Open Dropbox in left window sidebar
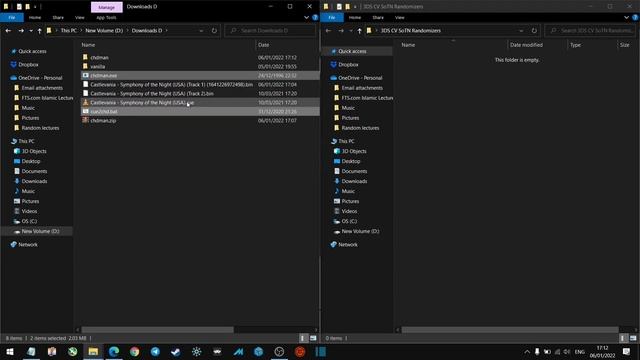The width and height of the screenshot is (640, 360). coord(28,64)
